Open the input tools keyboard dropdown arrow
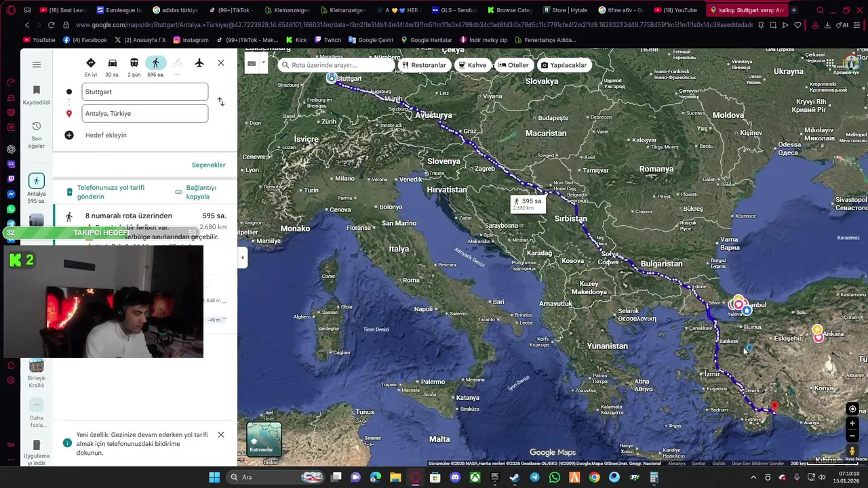868x488 pixels. pyautogui.click(x=263, y=63)
